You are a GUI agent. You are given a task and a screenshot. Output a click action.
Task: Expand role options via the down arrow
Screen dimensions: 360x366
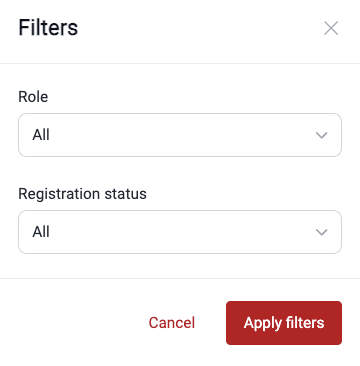click(x=322, y=135)
